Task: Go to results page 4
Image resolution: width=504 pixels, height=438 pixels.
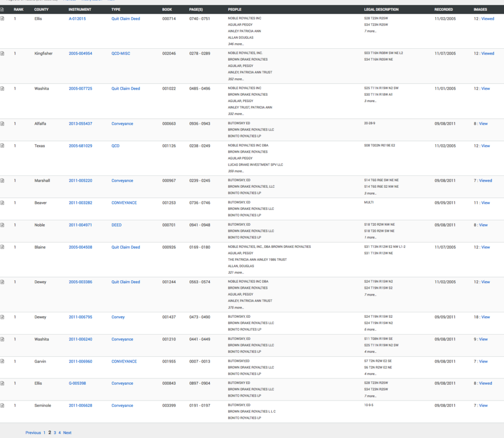Action: 60,433
